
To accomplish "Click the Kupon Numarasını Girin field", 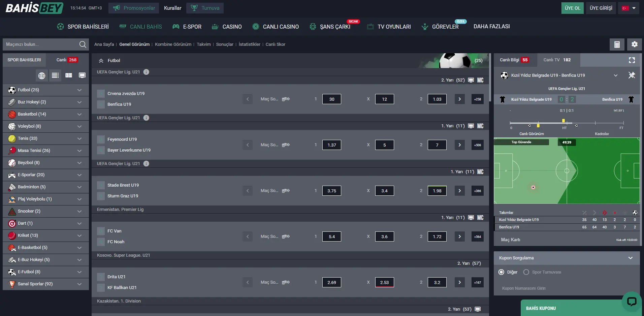I will point(567,288).
